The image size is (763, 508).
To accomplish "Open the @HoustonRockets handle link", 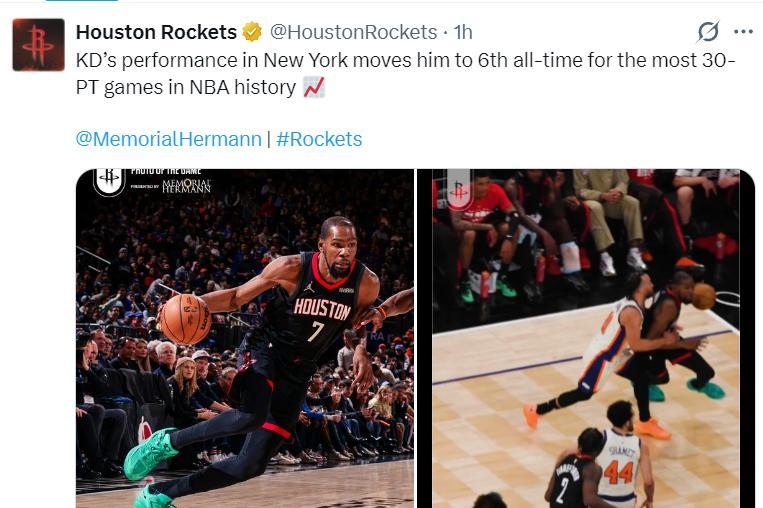I will [x=353, y=32].
